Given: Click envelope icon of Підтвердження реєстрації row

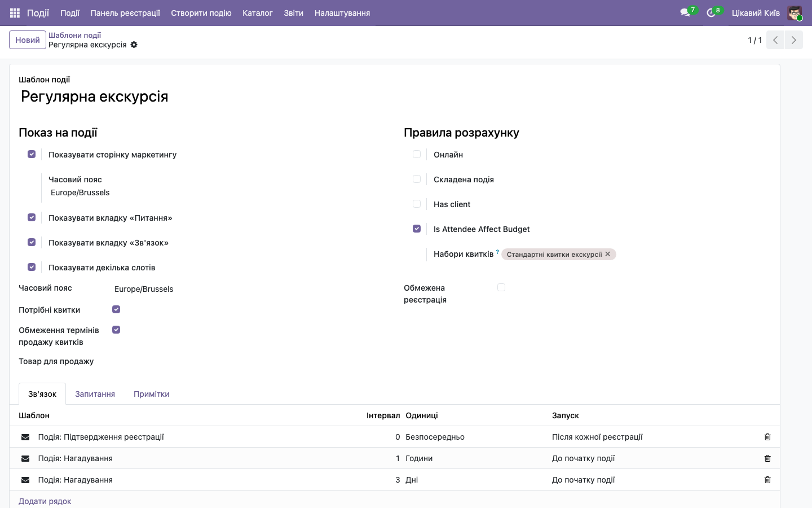Looking at the screenshot, I should click(x=25, y=437).
